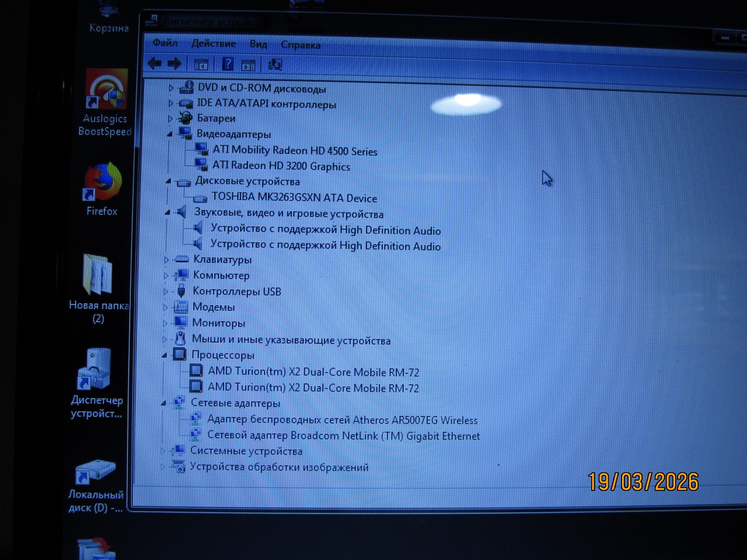Click the Scan for hardware changes icon

[x=275, y=65]
